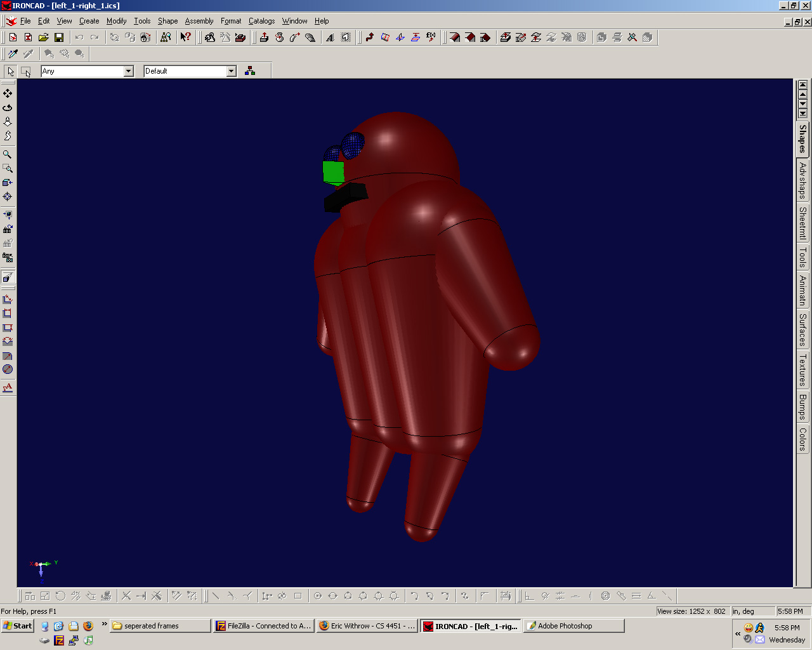Switch to the Sheetmtl catalog tab
Screen dimensions: 812x650
pyautogui.click(x=802, y=223)
